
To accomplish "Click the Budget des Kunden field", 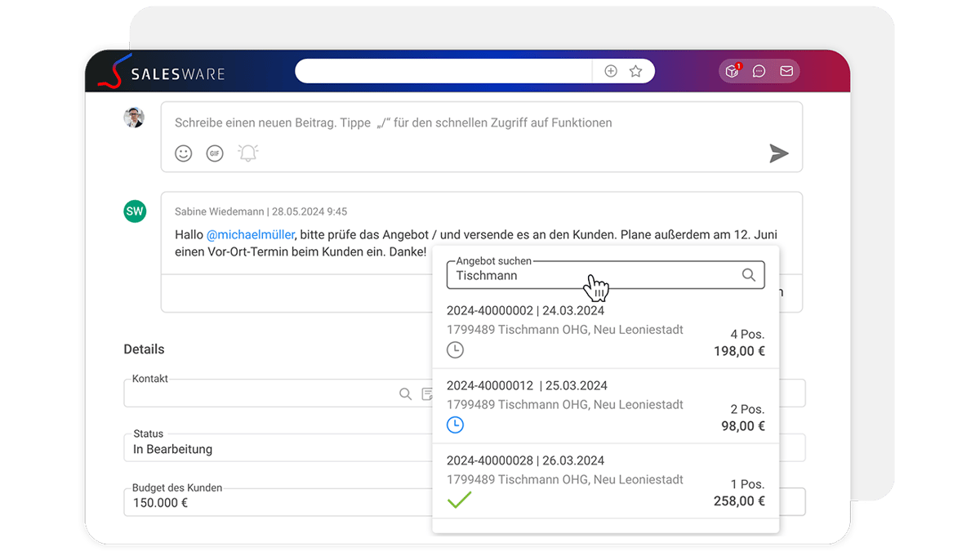I will click(x=278, y=502).
